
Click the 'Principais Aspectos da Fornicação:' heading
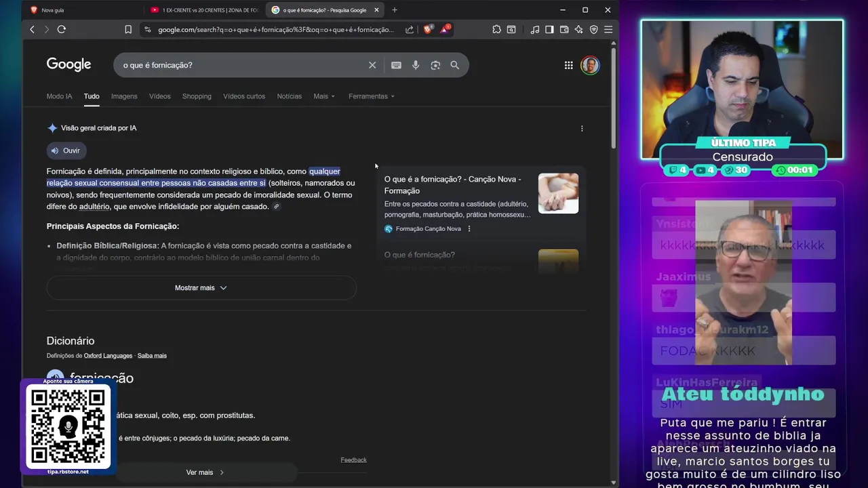pyautogui.click(x=113, y=226)
